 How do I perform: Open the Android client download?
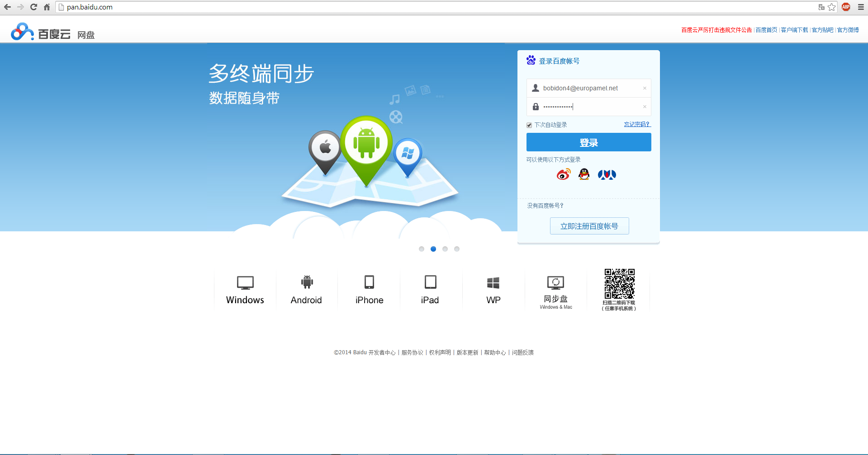pyautogui.click(x=307, y=290)
